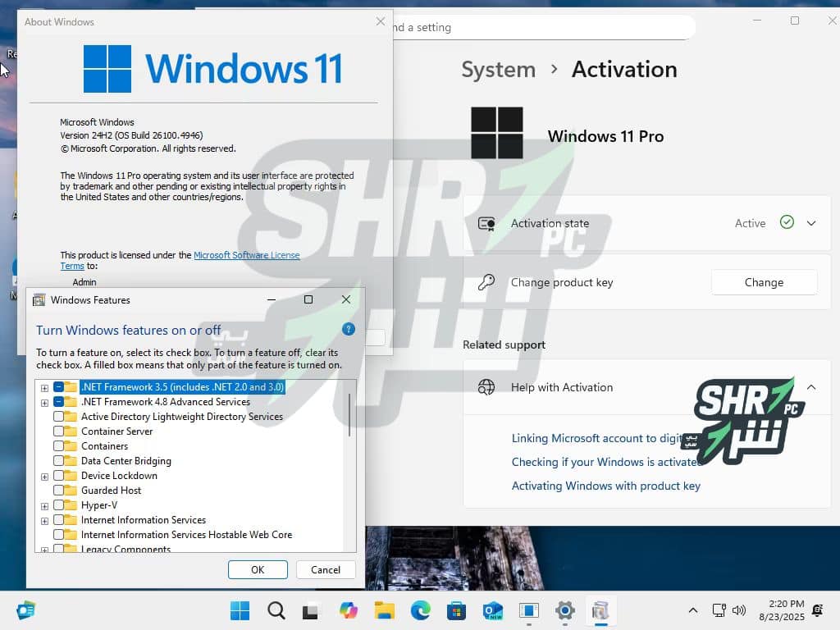
Task: Open the taskbar clock and date
Action: 782,610
